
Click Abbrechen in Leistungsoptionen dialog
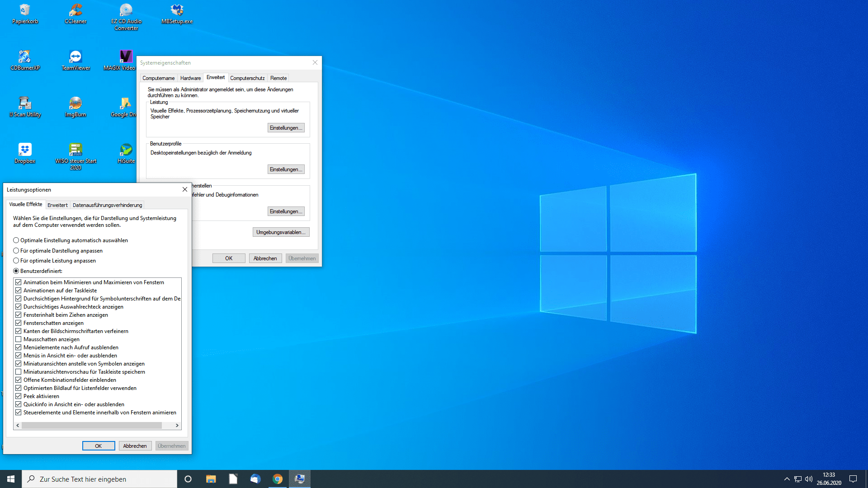tap(135, 446)
